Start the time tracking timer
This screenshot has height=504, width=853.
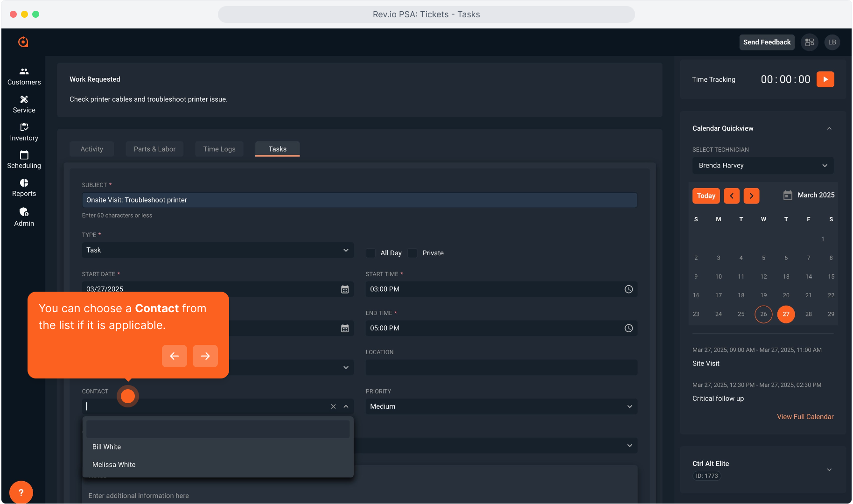coord(825,79)
